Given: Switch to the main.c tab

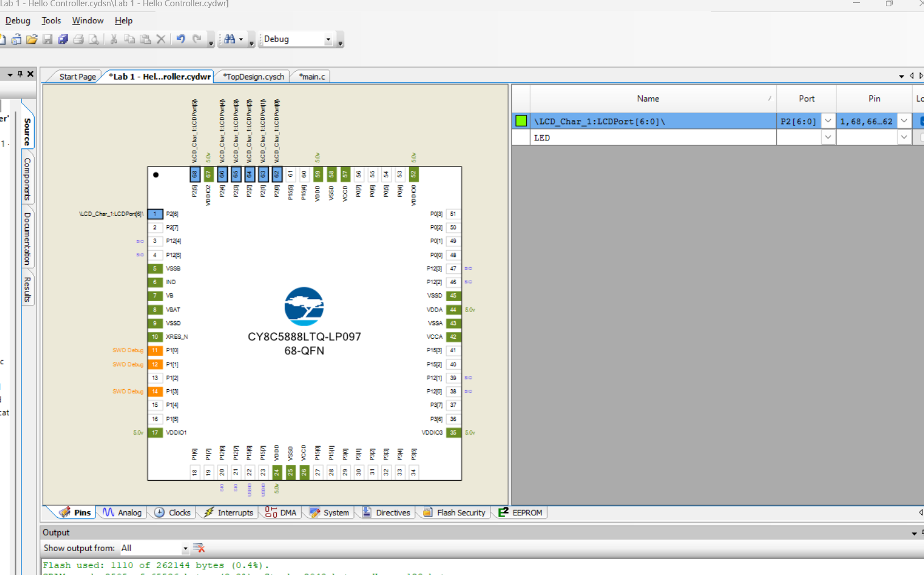Looking at the screenshot, I should tap(312, 77).
